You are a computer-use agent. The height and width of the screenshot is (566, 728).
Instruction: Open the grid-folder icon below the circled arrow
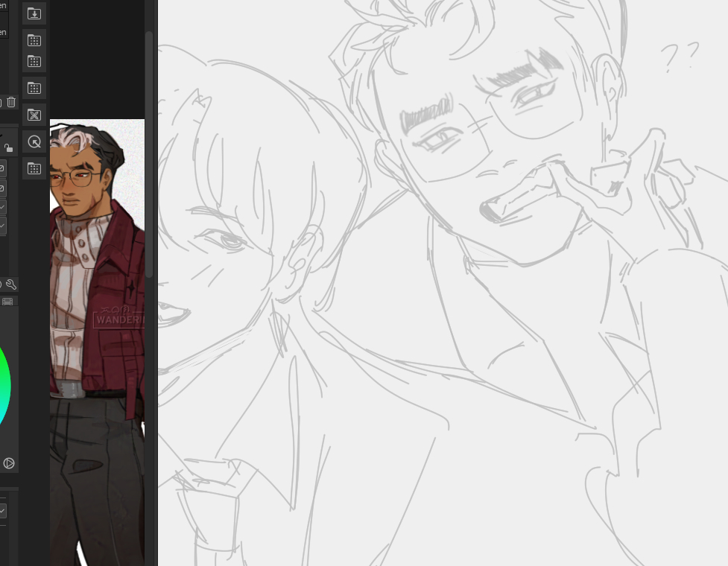[34, 168]
